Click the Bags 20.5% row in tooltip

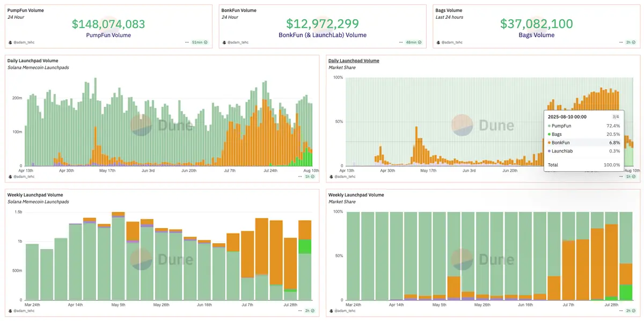coord(584,134)
